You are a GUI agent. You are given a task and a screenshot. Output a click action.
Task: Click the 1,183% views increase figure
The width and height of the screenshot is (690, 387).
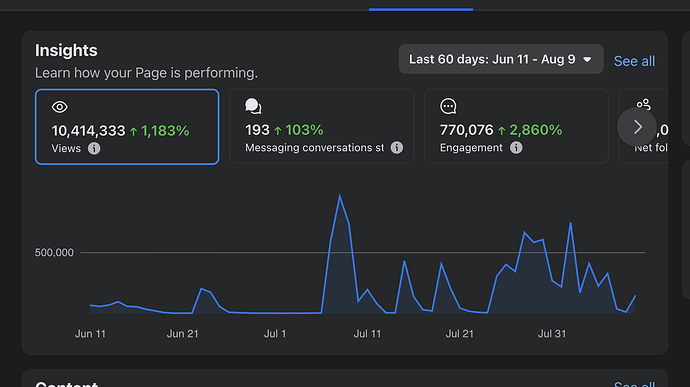(x=165, y=131)
